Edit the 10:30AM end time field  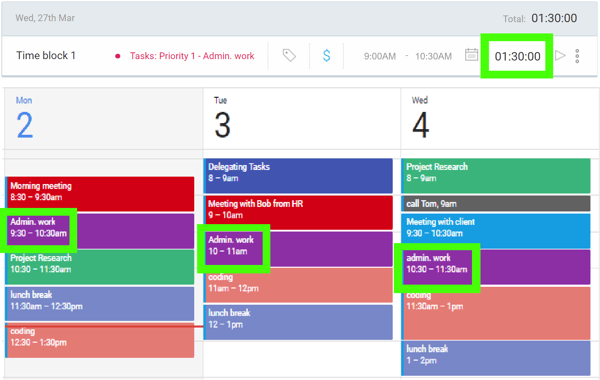433,56
